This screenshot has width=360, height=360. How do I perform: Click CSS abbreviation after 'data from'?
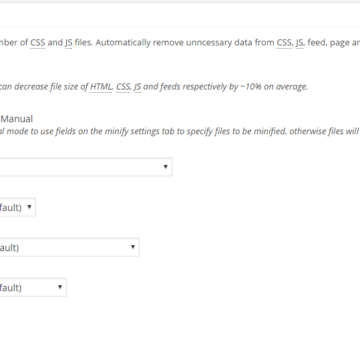point(284,43)
